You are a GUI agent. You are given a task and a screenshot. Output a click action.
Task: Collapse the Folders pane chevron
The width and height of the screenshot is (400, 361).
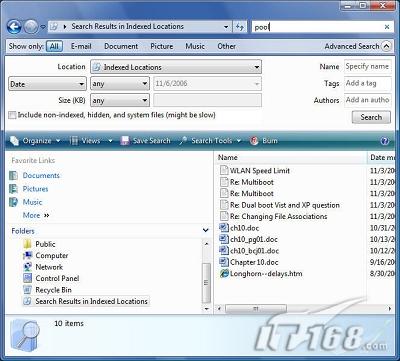(x=205, y=230)
